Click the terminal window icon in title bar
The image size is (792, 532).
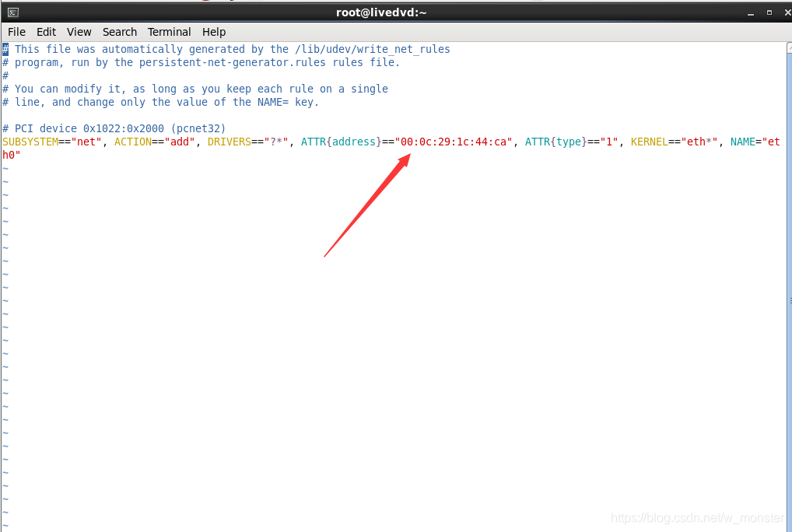pyautogui.click(x=13, y=12)
